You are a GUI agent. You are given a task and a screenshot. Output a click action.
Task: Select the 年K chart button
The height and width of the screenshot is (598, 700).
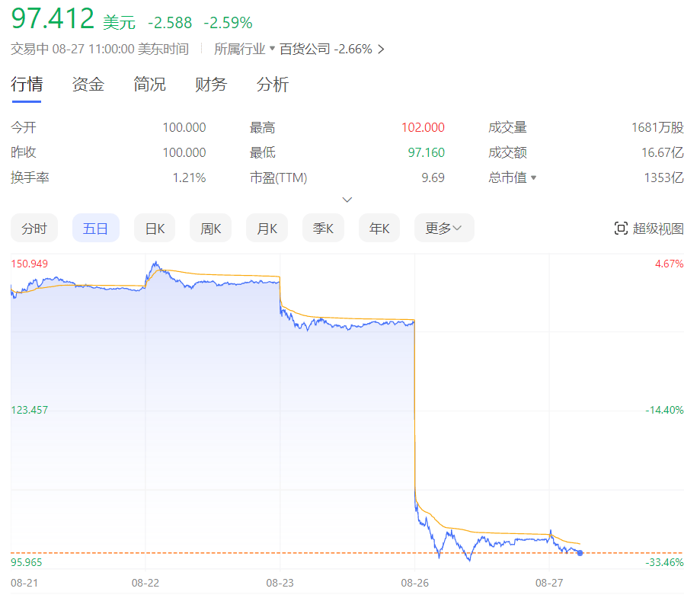[x=379, y=229]
